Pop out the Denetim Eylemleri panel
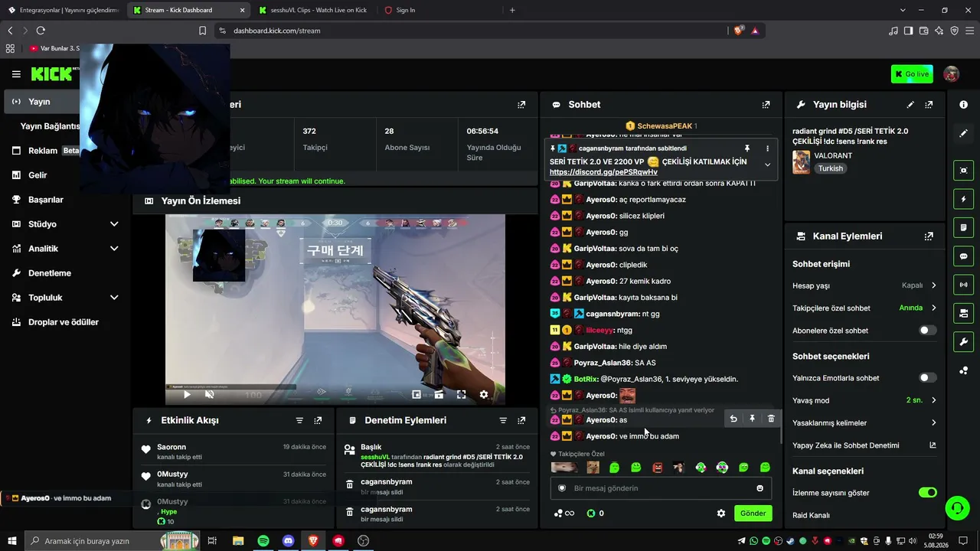 (x=521, y=420)
